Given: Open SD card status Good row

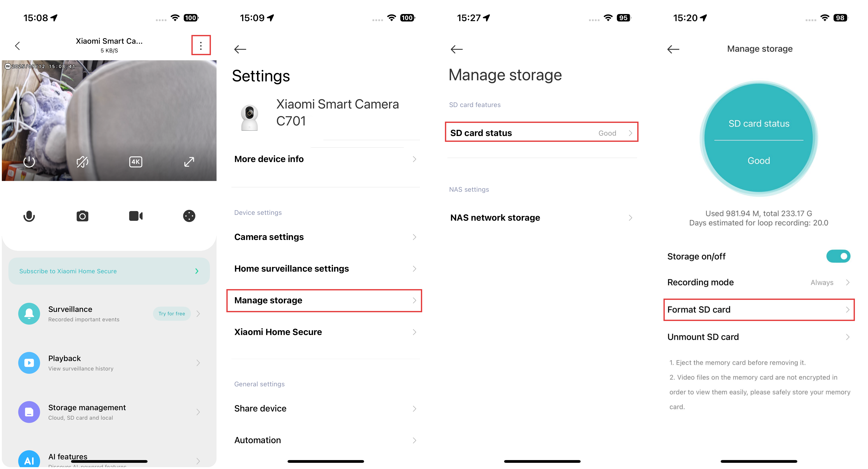Looking at the screenshot, I should pos(541,133).
